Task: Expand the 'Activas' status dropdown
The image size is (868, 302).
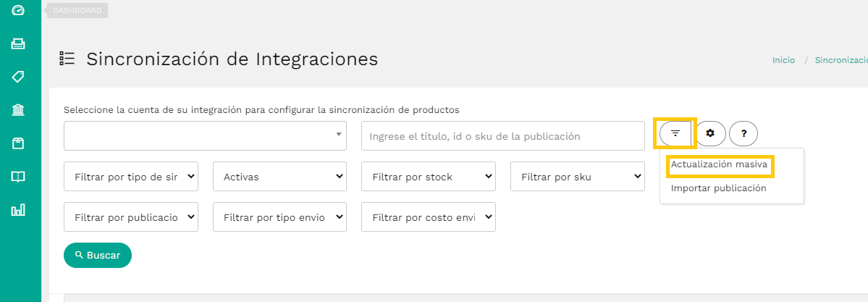Action: pos(279,177)
